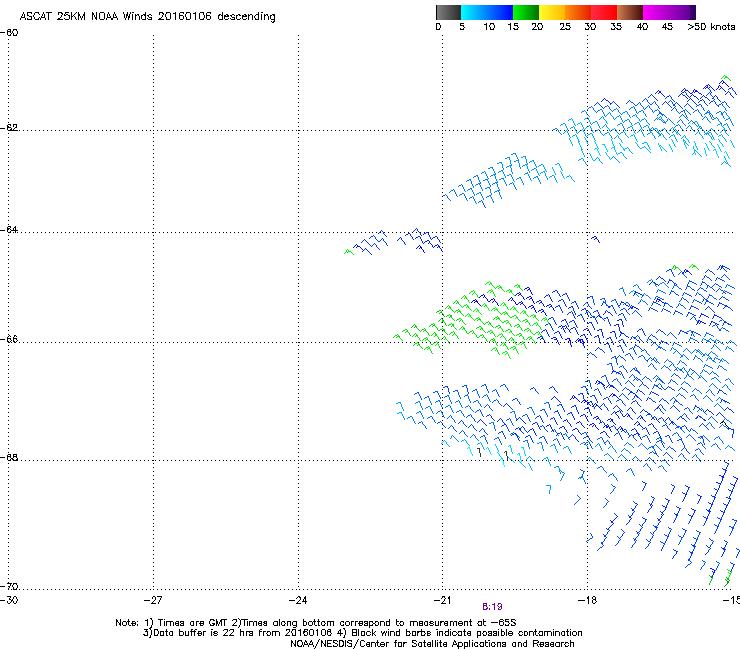Click the '-70' latitude axis label
This screenshot has height=650, width=740.
point(9,586)
